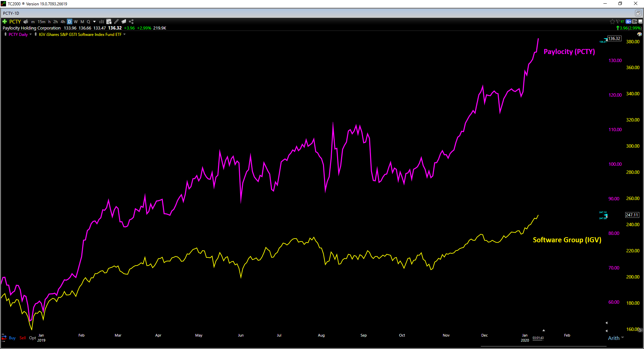Switch to the Weekly W timeframe

click(76, 22)
